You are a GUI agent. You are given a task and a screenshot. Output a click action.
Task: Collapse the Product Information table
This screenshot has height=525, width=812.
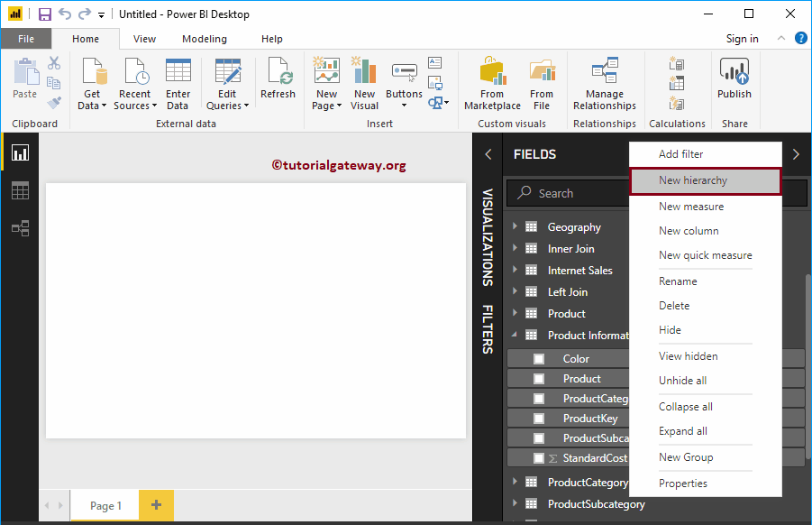coord(515,335)
